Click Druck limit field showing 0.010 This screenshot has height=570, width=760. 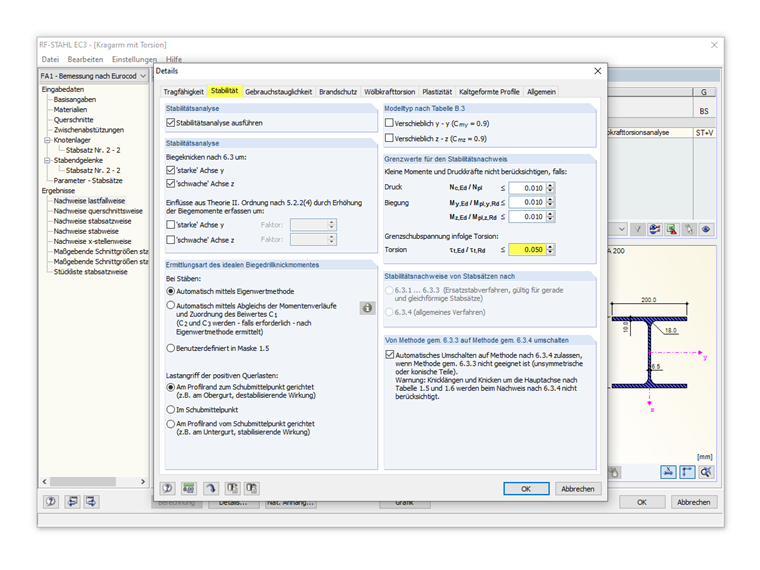[x=527, y=188]
